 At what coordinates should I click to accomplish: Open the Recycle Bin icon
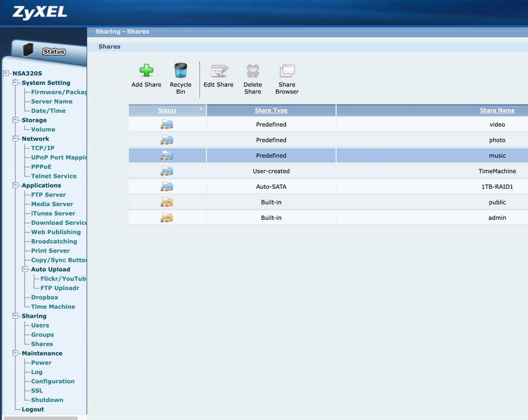[x=180, y=70]
